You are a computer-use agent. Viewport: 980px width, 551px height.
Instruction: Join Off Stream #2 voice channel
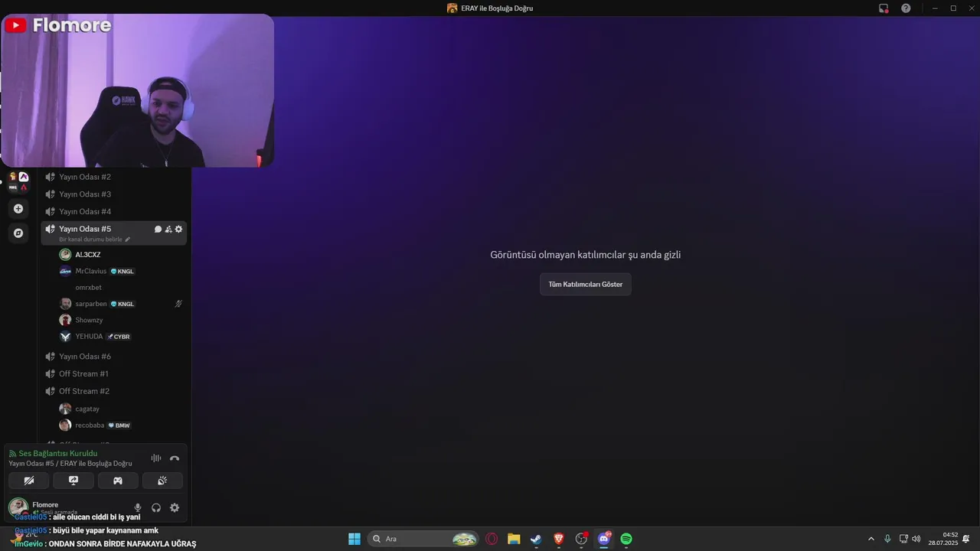point(84,391)
